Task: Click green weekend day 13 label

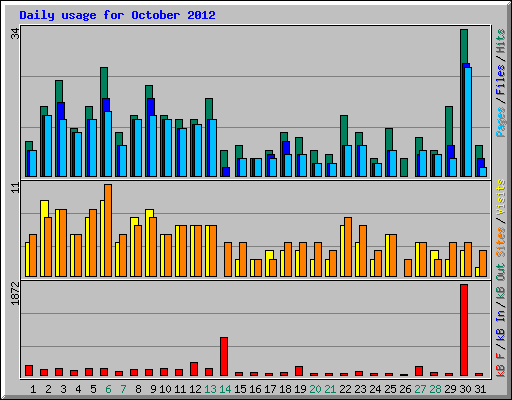Action: pos(210,389)
